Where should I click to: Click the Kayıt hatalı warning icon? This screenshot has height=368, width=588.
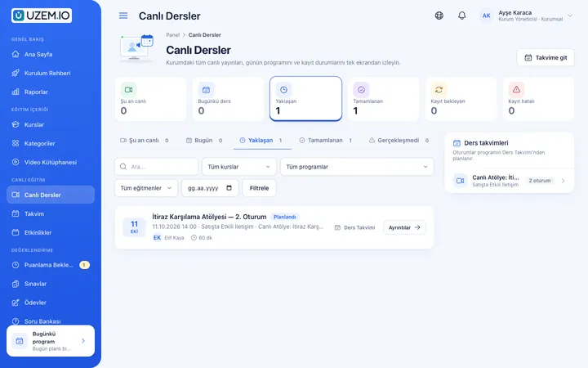click(x=516, y=90)
